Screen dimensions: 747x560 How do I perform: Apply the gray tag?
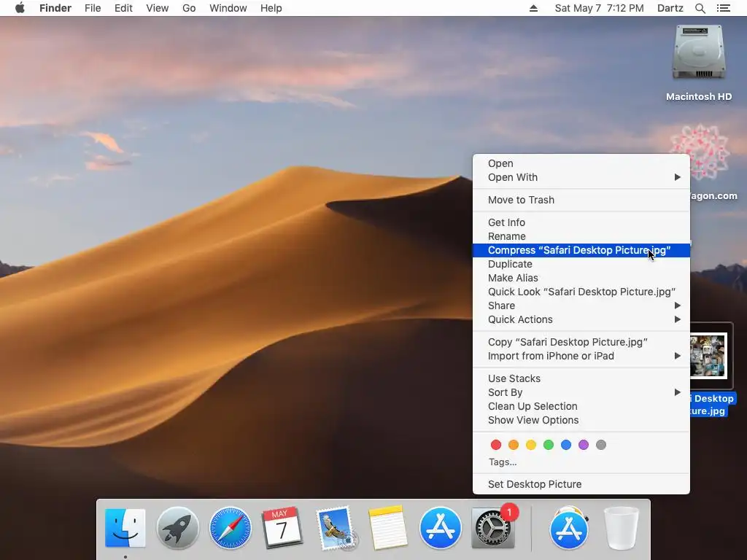click(601, 445)
